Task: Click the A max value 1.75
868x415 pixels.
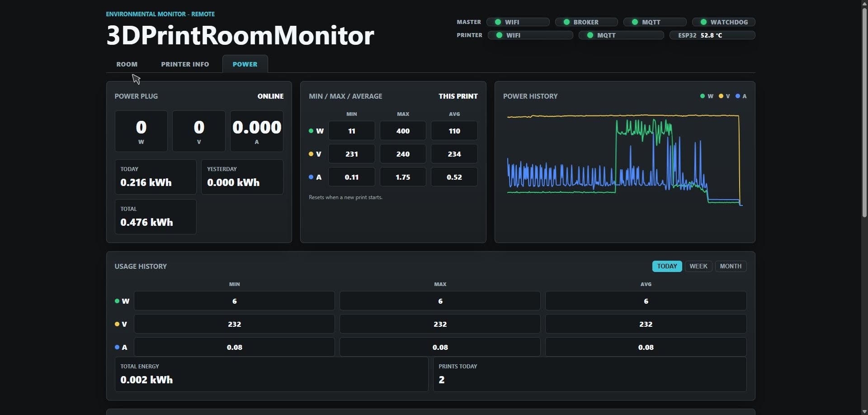Action: [x=403, y=177]
